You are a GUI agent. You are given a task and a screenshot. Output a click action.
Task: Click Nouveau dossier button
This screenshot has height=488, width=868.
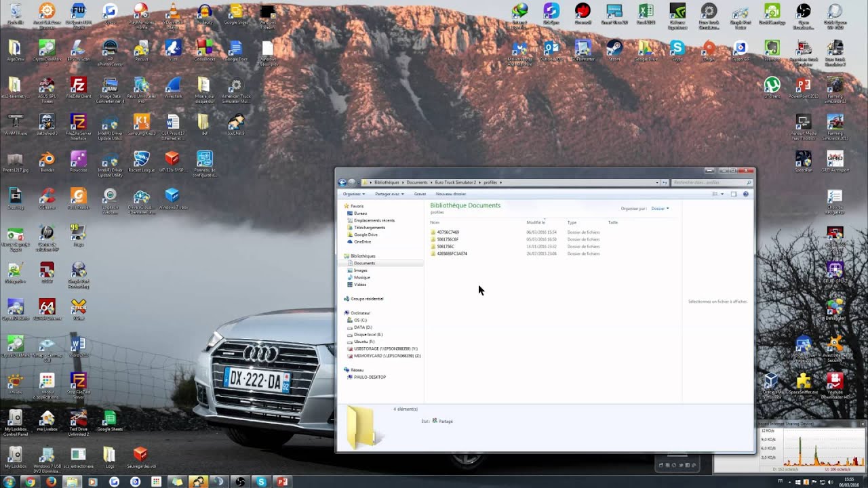point(451,194)
